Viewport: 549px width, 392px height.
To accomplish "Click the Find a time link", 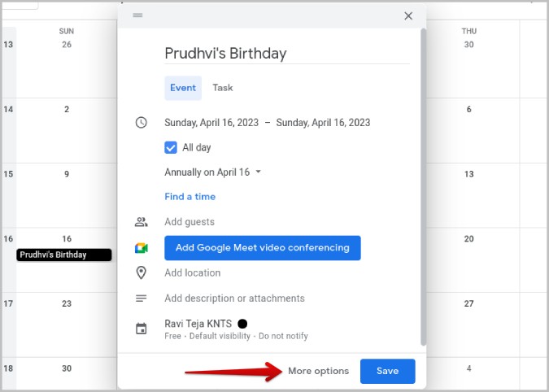I will click(190, 197).
